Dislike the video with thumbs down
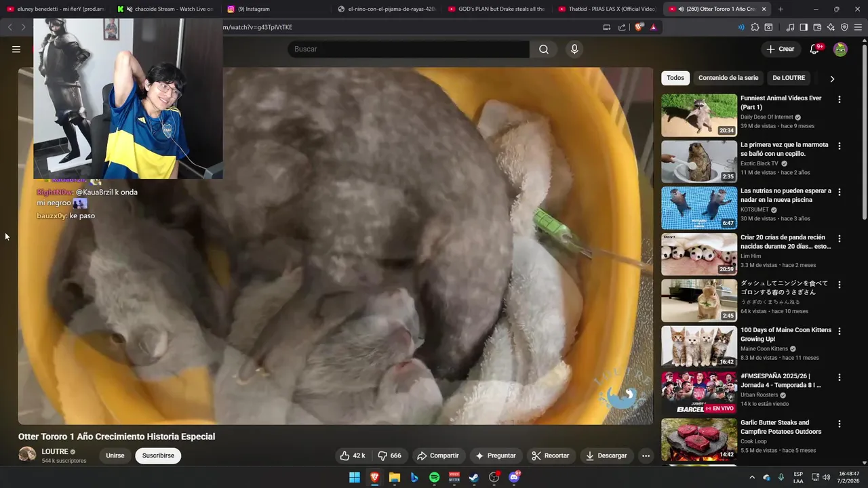The width and height of the screenshot is (868, 488). (390, 455)
